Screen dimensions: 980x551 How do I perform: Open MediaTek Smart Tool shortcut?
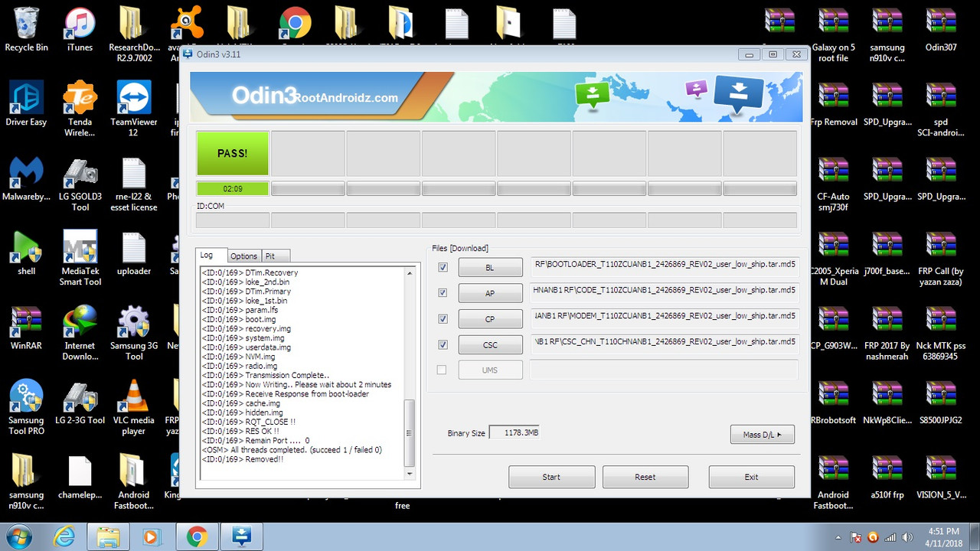pos(80,258)
